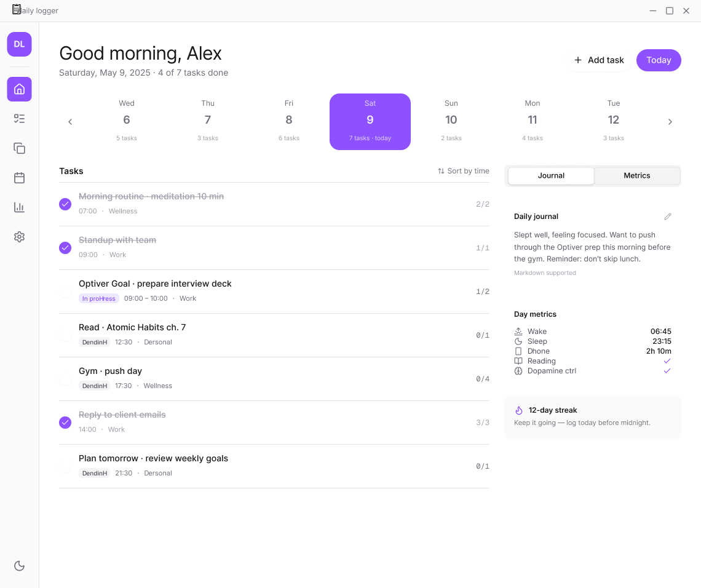
Task: Click the Sleep time value 23:15
Action: click(662, 341)
